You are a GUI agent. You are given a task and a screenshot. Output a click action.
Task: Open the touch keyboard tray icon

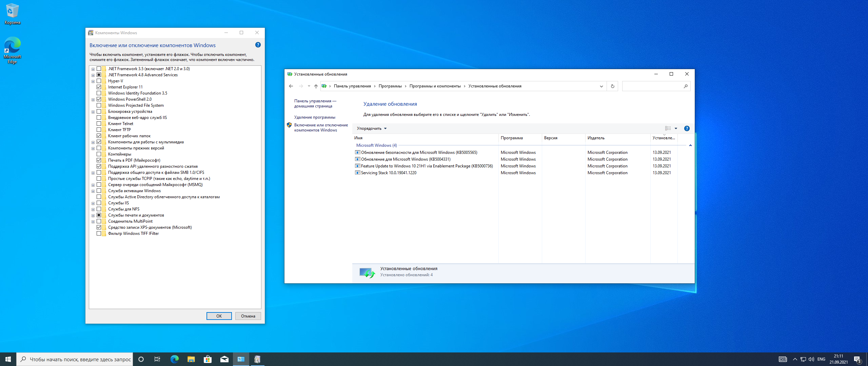click(x=783, y=359)
